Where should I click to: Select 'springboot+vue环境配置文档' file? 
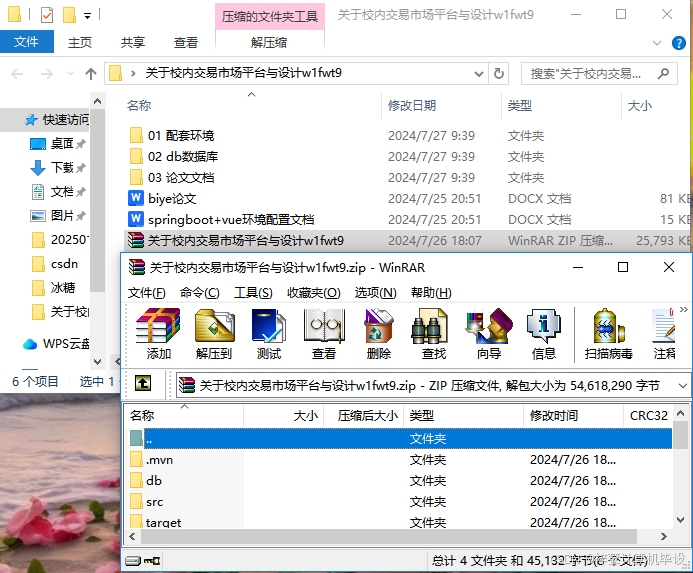click(x=221, y=219)
